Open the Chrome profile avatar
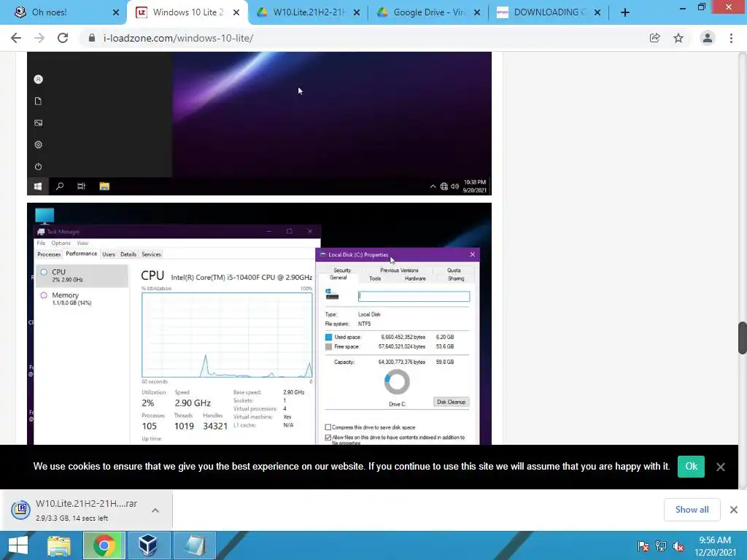747x560 pixels. tap(708, 38)
